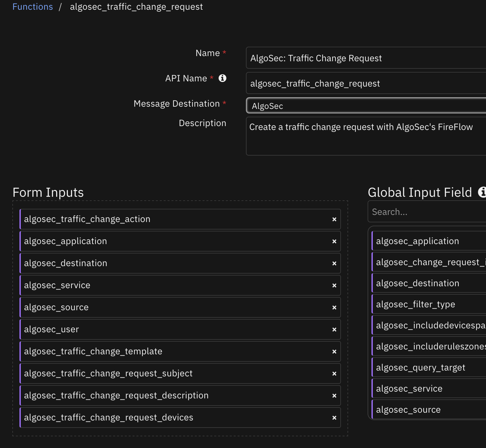The image size is (486, 448).
Task: Pick algosec_destination in Global Input Field list
Action: pyautogui.click(x=429, y=283)
